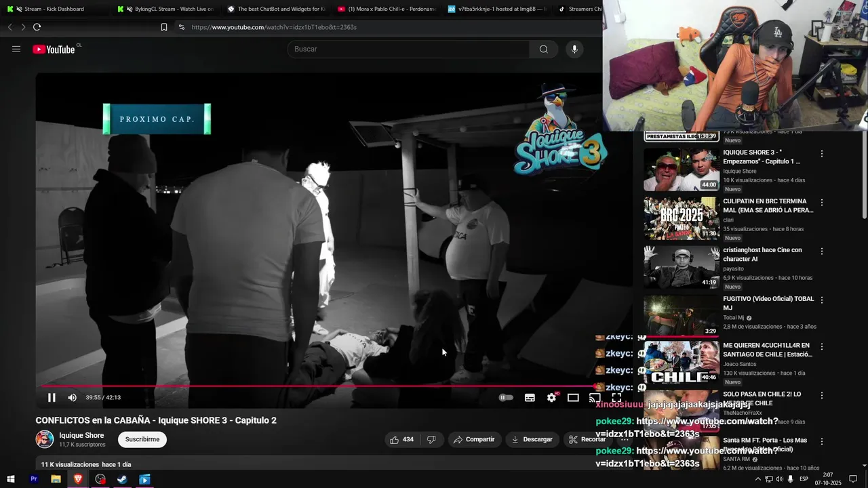The height and width of the screenshot is (488, 868).
Task: Click the ESP language indicator
Action: (x=804, y=479)
